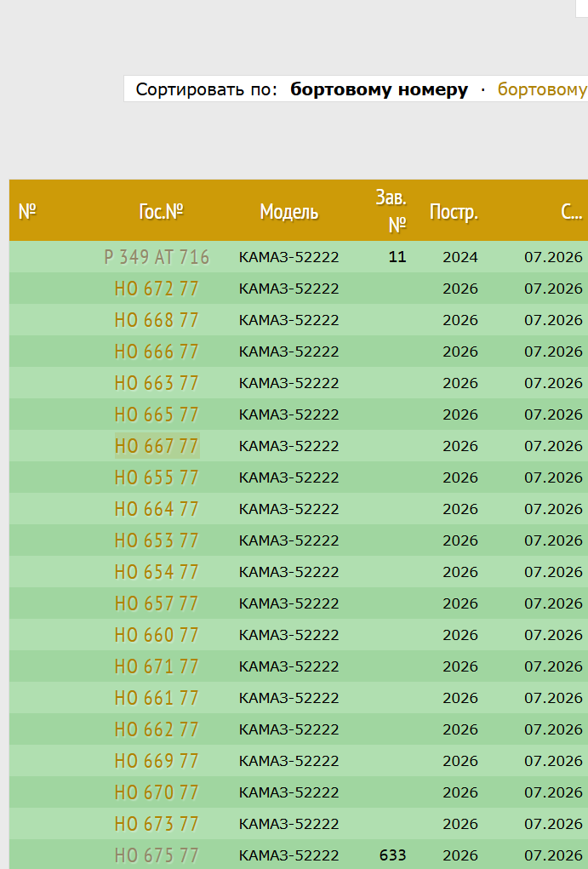The image size is (588, 869).
Task: Click КАМАЗ-52222 in НО 667 77 row
Action: [288, 446]
